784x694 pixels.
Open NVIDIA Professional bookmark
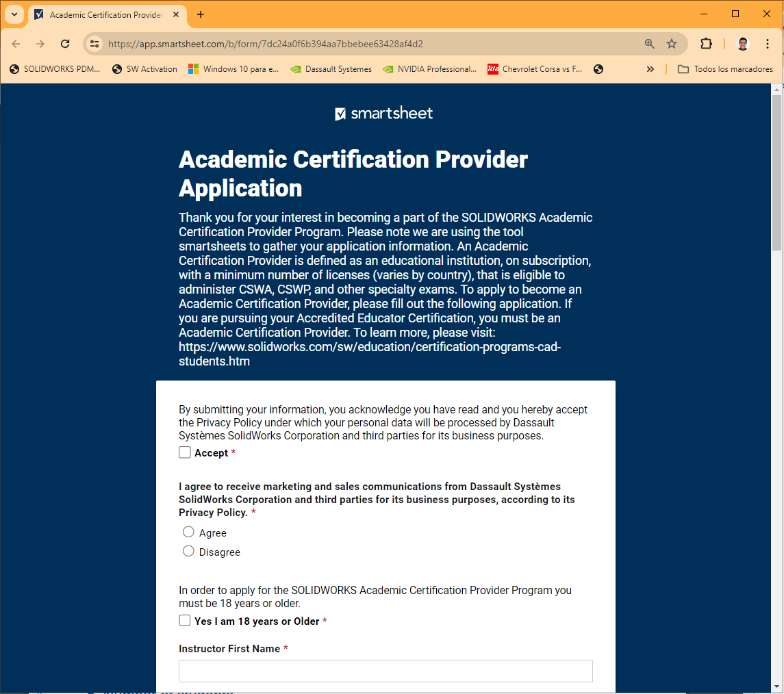coord(429,69)
